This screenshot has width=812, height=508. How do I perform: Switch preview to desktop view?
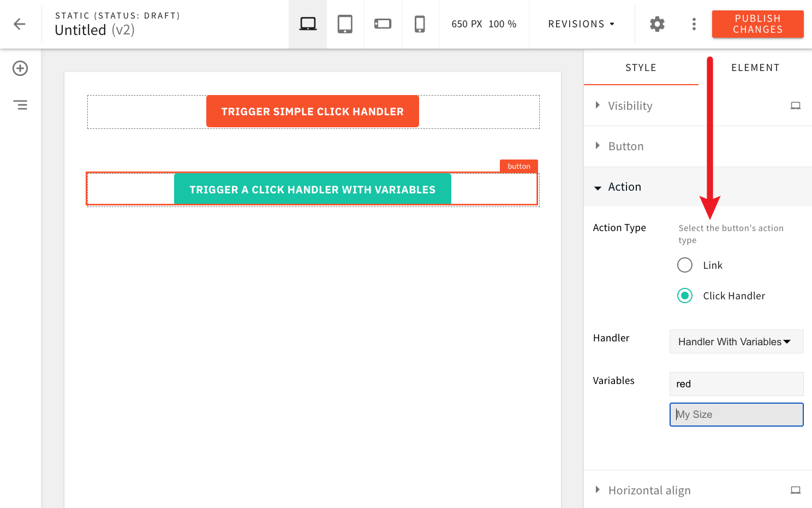[x=307, y=23]
